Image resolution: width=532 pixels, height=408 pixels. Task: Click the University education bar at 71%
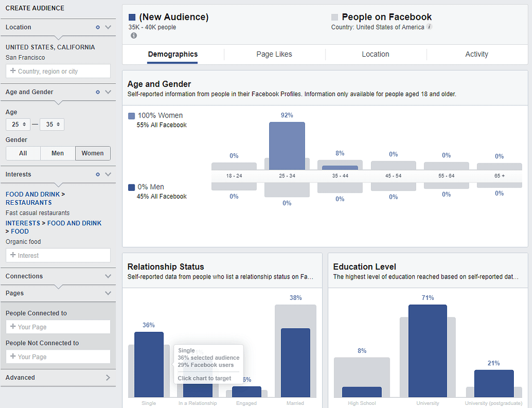click(x=428, y=351)
